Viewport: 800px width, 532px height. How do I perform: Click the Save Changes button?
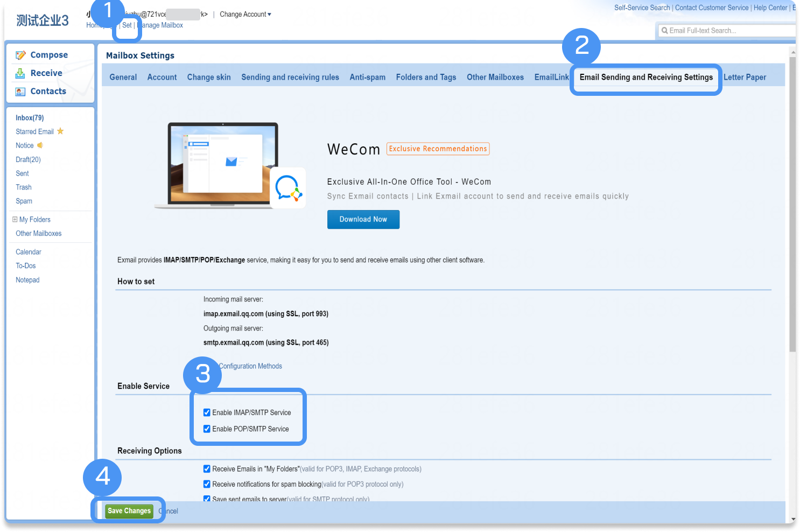129,511
